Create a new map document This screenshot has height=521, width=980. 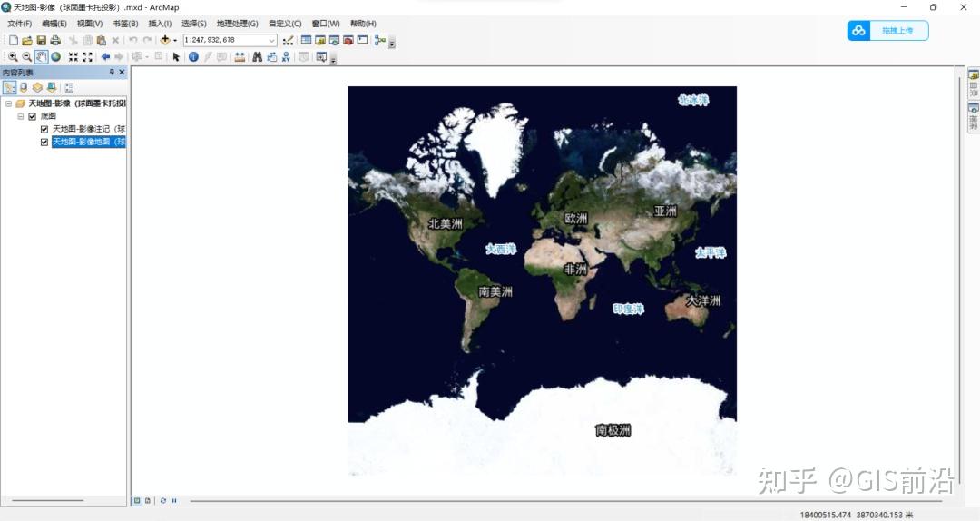13,41
